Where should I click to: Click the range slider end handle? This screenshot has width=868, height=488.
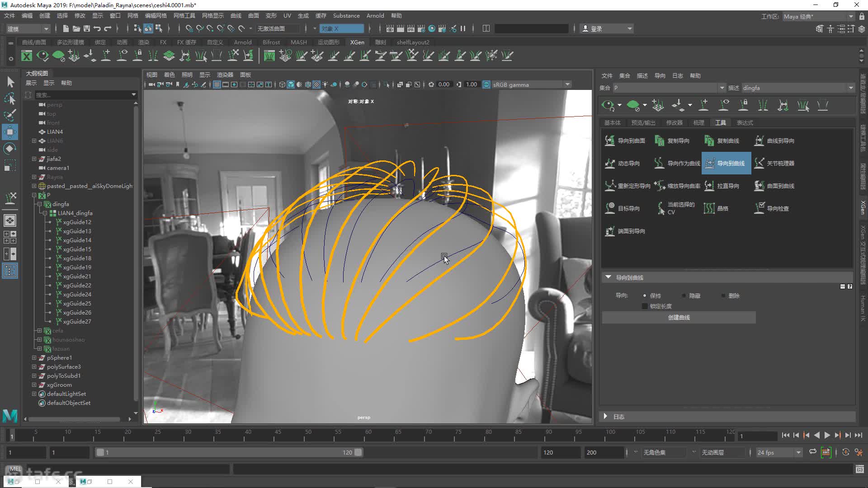click(x=358, y=452)
